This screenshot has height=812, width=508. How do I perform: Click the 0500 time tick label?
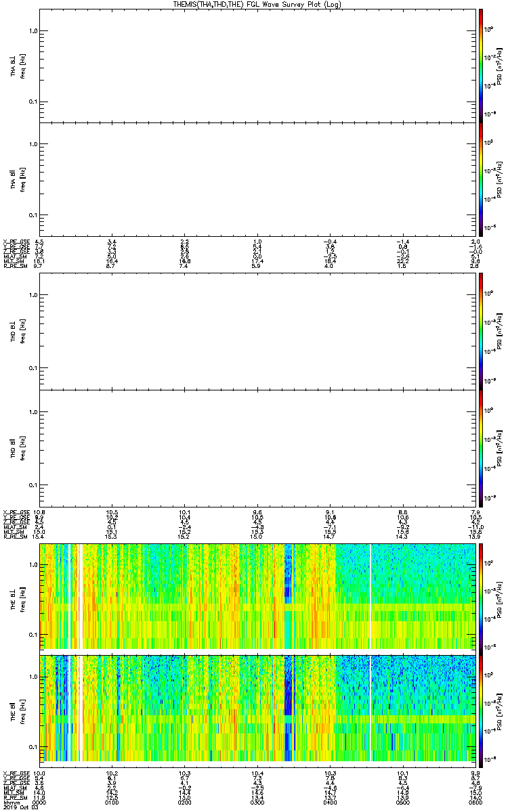[402, 803]
